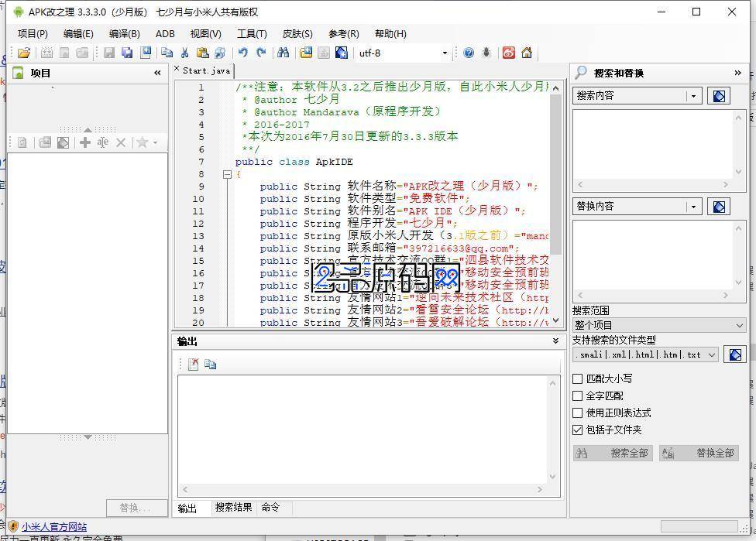Open the 小米人官方网站 link
Viewport: 756px width, 541px height.
(54, 527)
